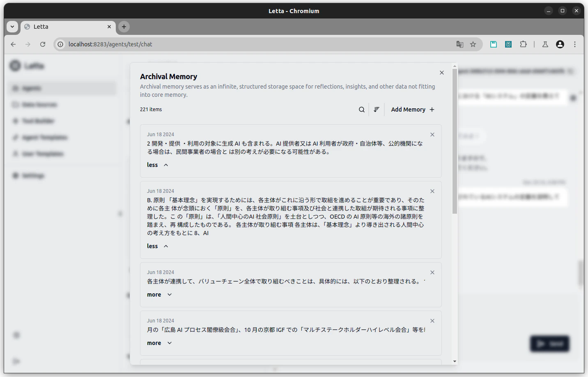
Task: Click the Letta logo in sidebar
Action: (x=27, y=66)
